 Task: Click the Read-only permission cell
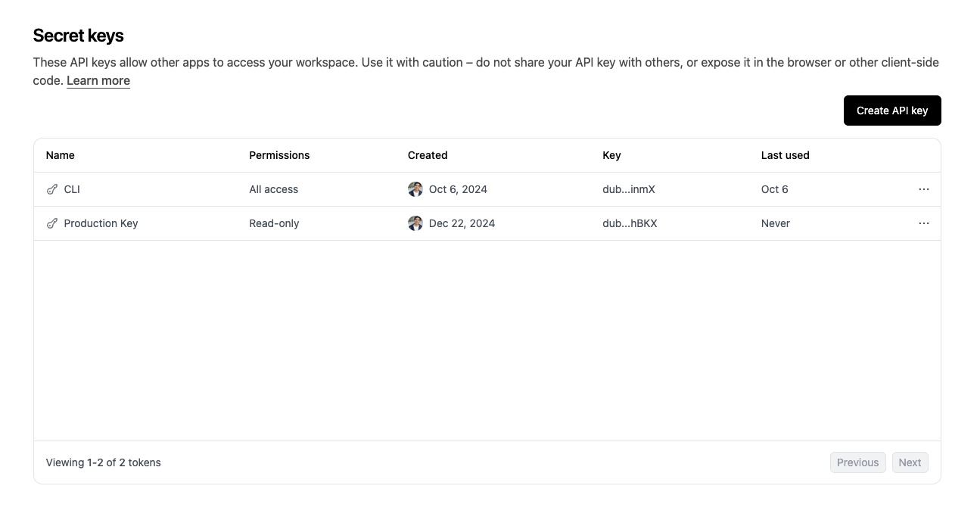[x=274, y=223]
